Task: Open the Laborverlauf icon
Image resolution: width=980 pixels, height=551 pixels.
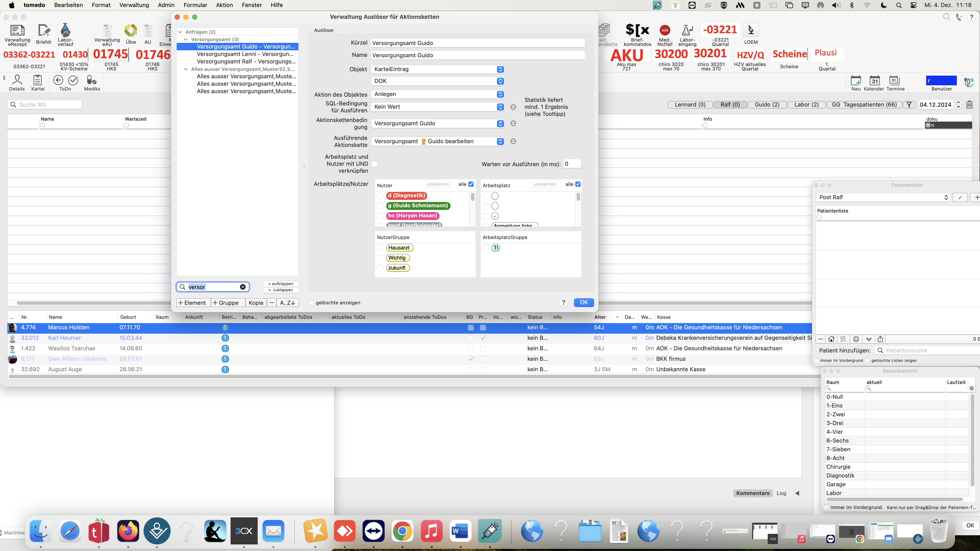Action: coord(65,30)
